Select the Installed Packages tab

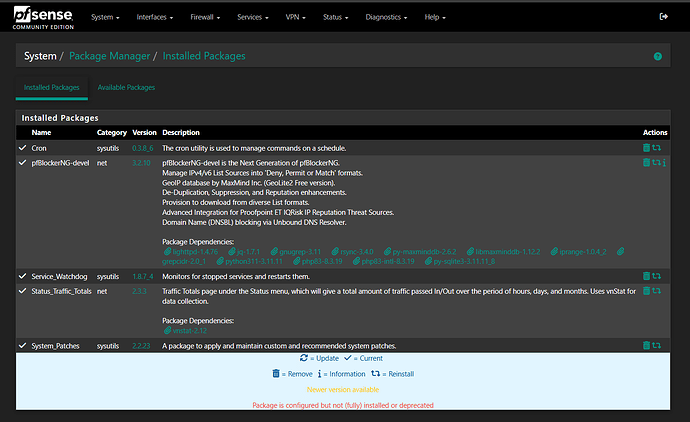pos(50,88)
